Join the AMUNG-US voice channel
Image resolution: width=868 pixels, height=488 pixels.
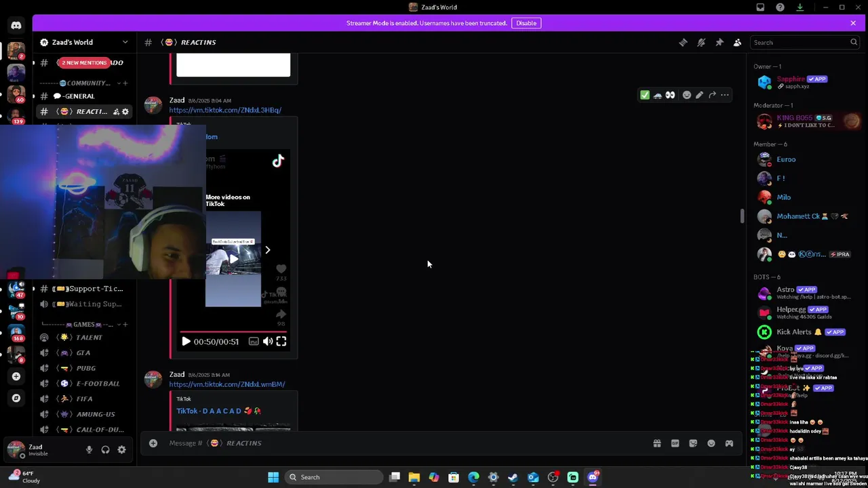point(84,414)
